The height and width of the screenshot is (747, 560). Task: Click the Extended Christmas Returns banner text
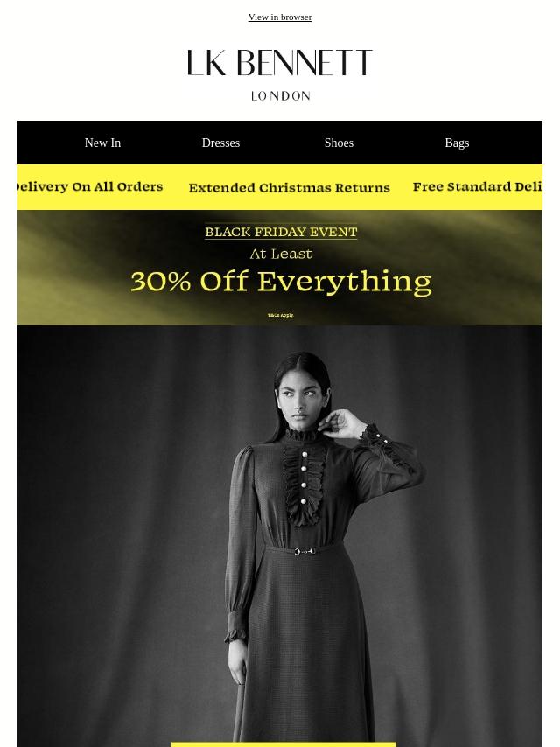tap(290, 188)
